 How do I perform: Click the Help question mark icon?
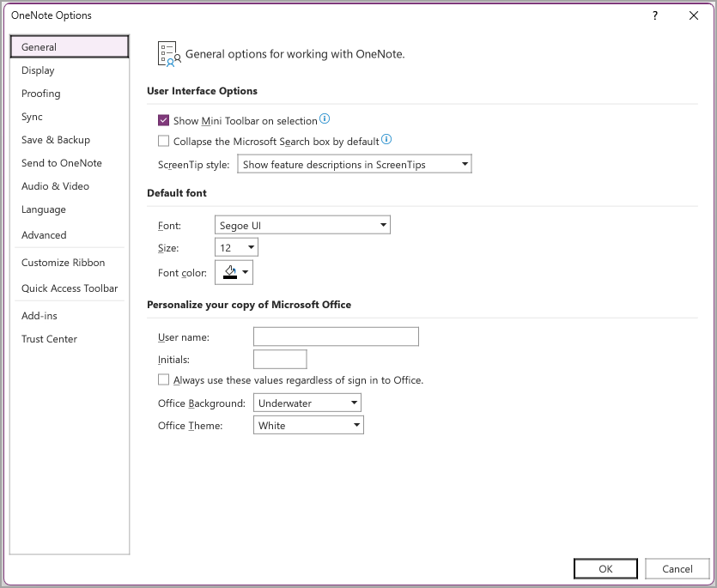click(654, 15)
